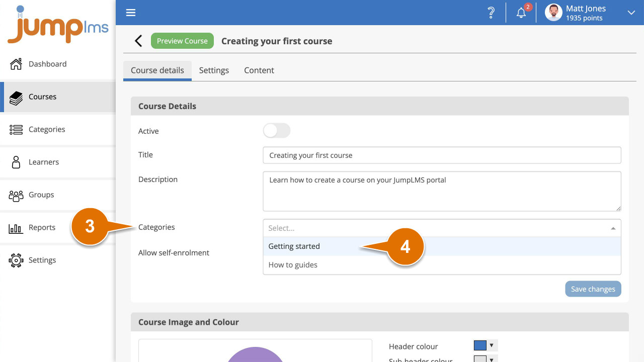
Task: Open Categories list icon in sidebar
Action: click(x=16, y=130)
